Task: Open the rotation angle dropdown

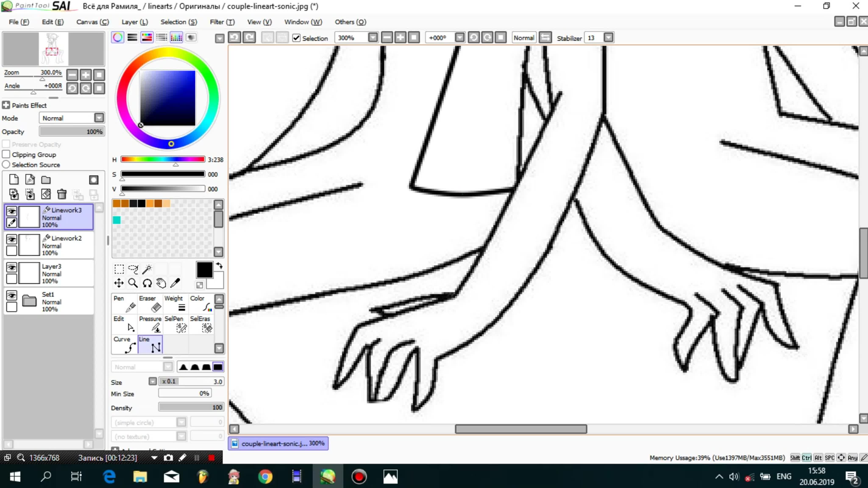Action: (460, 37)
